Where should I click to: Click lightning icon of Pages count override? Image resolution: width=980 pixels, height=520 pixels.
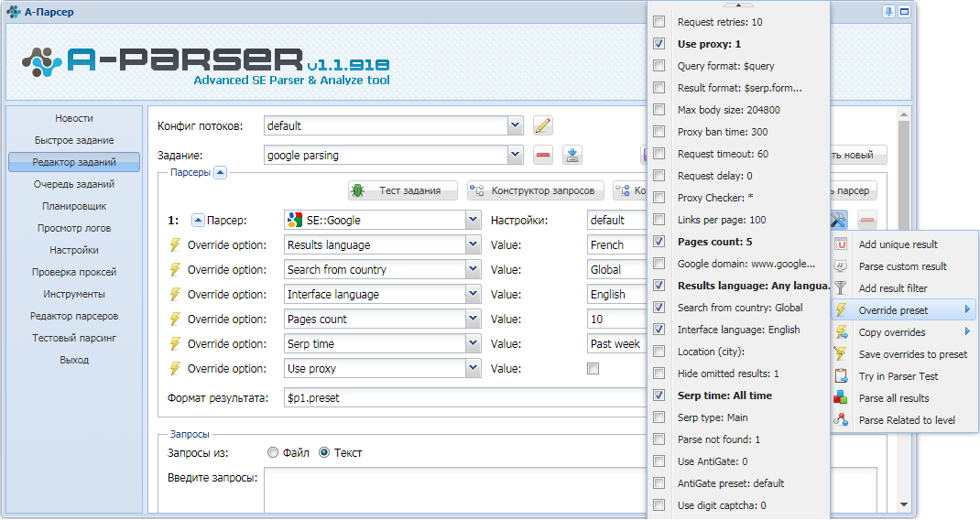click(175, 319)
